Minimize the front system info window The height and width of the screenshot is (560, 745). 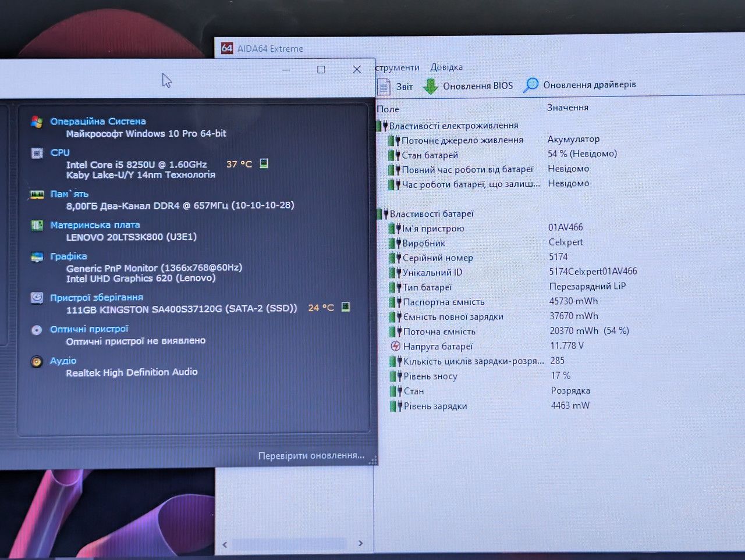click(x=286, y=70)
